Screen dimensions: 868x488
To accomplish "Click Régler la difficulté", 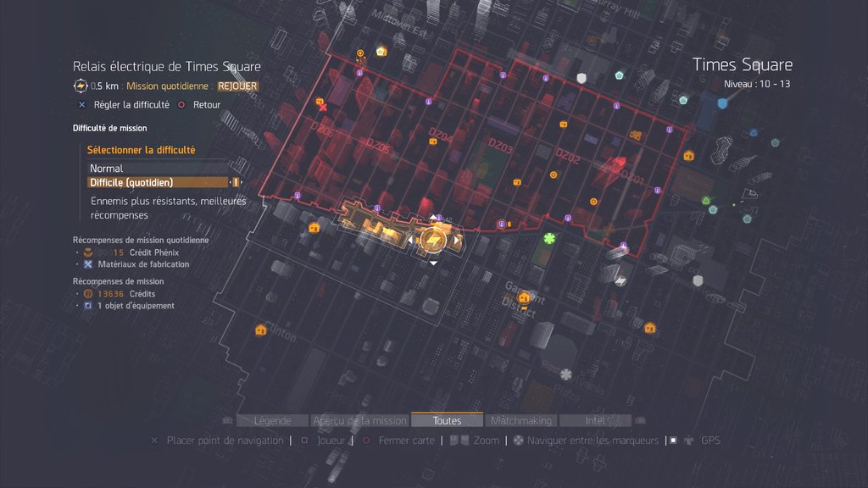I will point(131,104).
